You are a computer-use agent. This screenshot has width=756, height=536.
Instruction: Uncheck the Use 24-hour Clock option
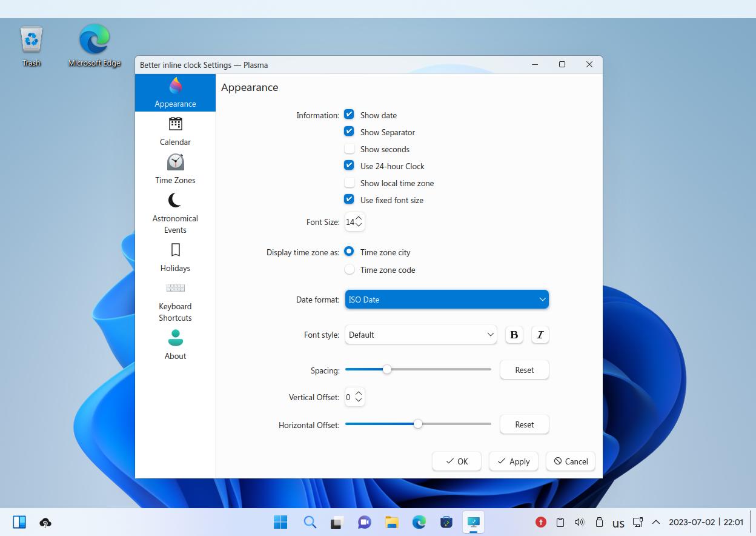pos(350,166)
